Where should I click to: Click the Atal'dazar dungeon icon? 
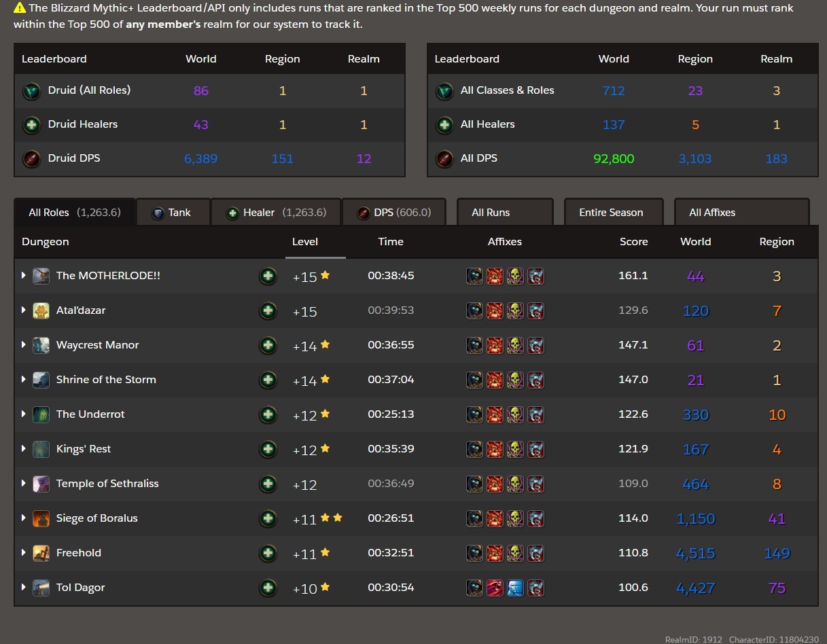coord(41,310)
